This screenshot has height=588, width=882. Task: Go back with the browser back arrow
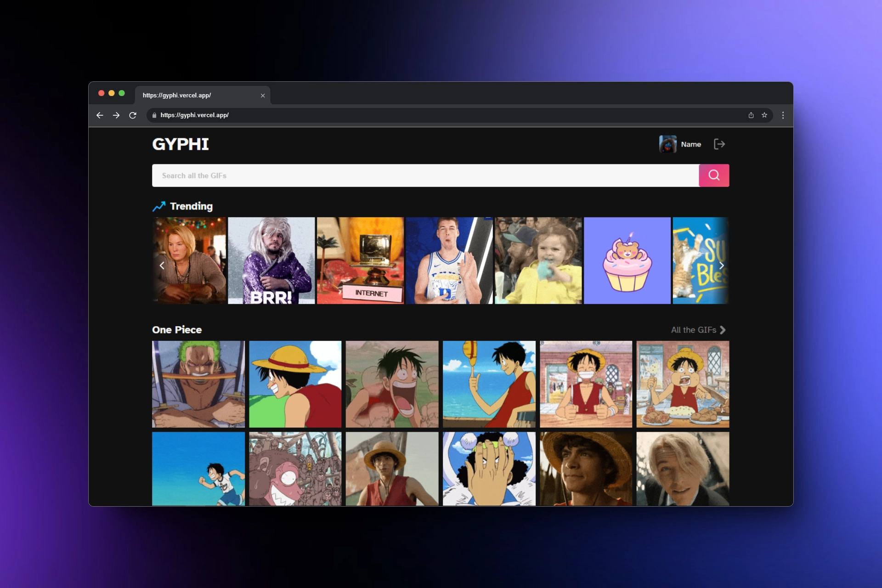100,115
